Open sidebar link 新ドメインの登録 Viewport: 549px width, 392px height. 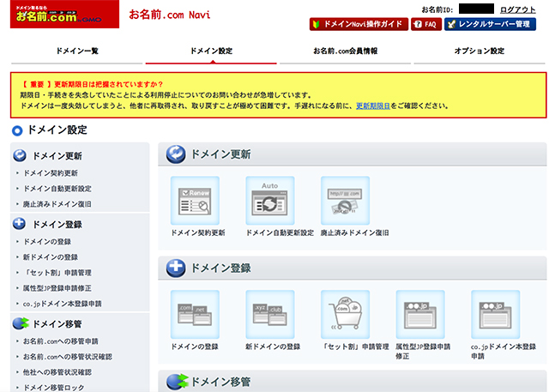click(x=51, y=257)
